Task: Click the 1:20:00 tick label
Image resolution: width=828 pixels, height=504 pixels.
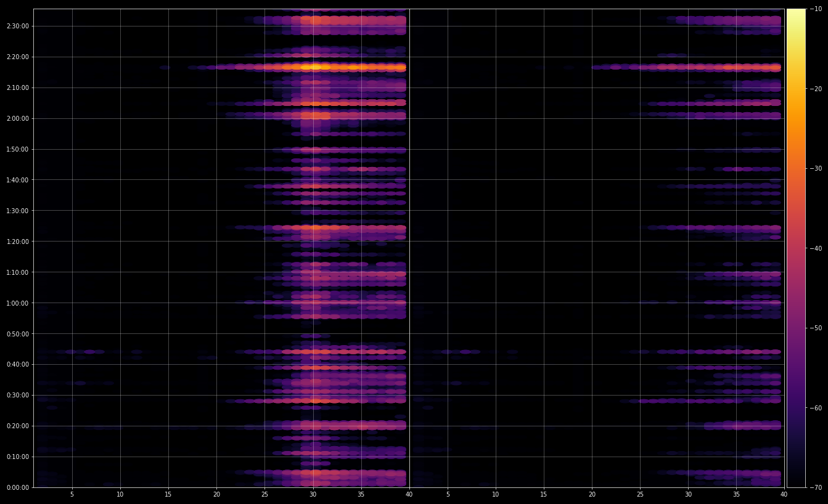Action: (17, 242)
